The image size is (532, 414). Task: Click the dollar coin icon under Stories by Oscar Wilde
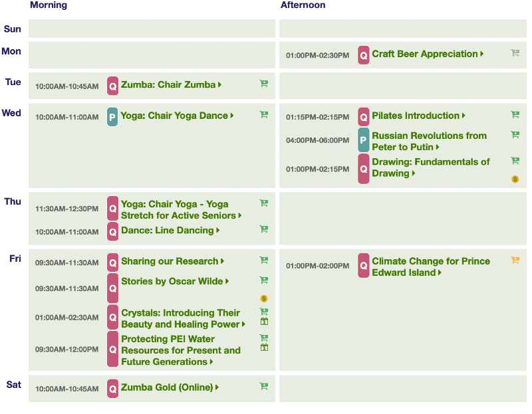(x=264, y=299)
